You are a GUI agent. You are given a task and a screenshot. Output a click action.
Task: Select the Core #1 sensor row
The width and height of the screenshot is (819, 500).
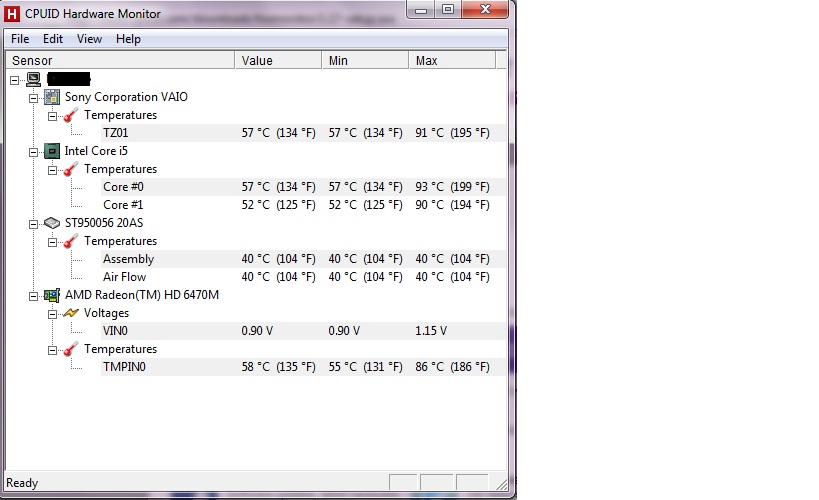click(303, 205)
